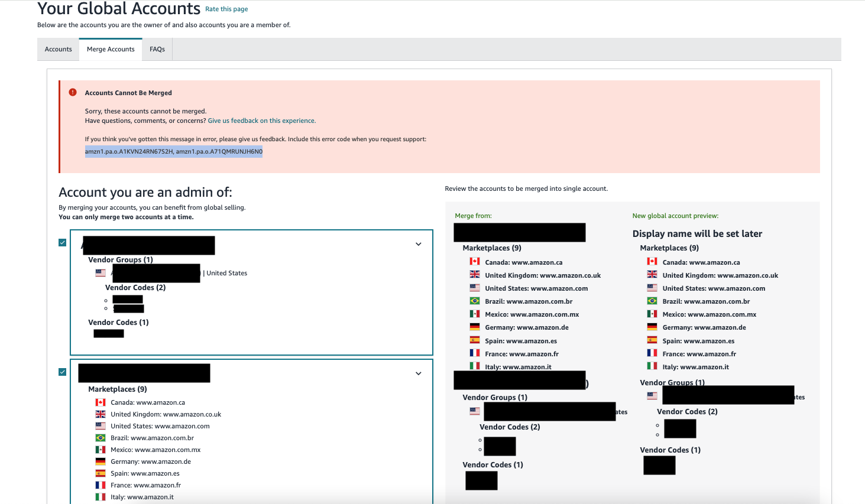Click the Account you are an admin of heading
Image resolution: width=865 pixels, height=504 pixels.
click(145, 192)
